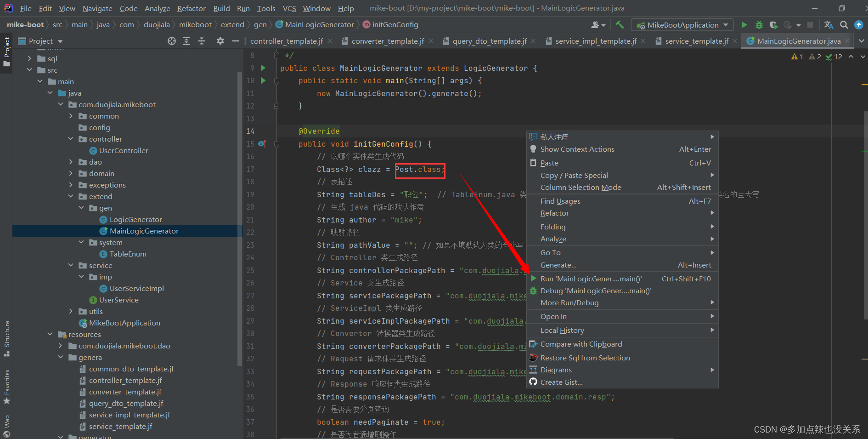This screenshot has height=439, width=868.
Task: Open the MikeBootApplication run configuration dropdown
Action: [x=682, y=25]
